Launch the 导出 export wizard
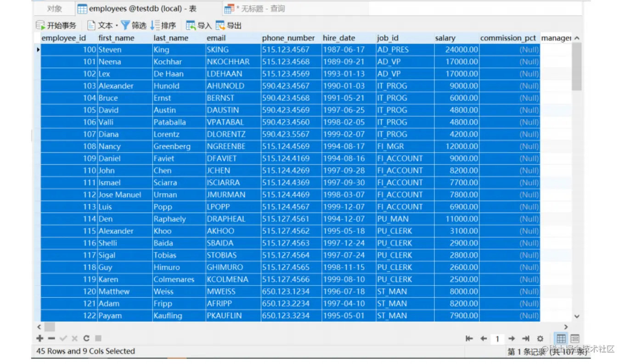Viewport: 625px width, 364px height. [x=228, y=25]
